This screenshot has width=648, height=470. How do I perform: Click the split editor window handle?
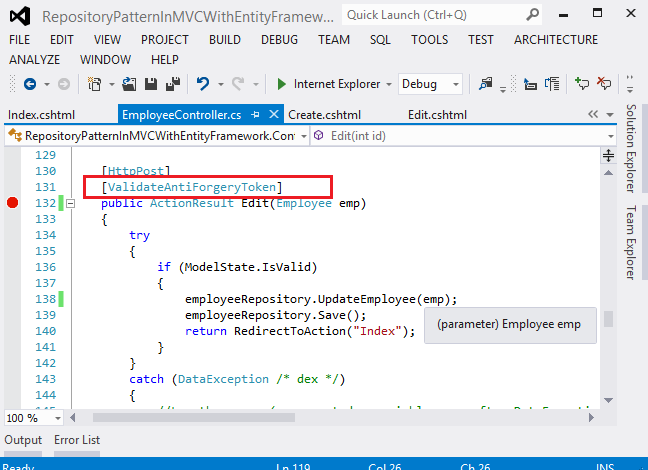tap(608, 156)
